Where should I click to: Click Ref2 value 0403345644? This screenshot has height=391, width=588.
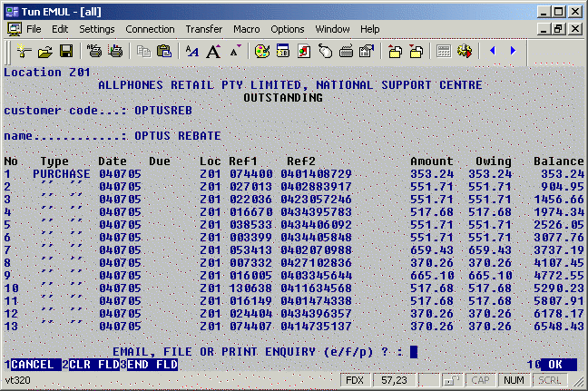(x=316, y=276)
